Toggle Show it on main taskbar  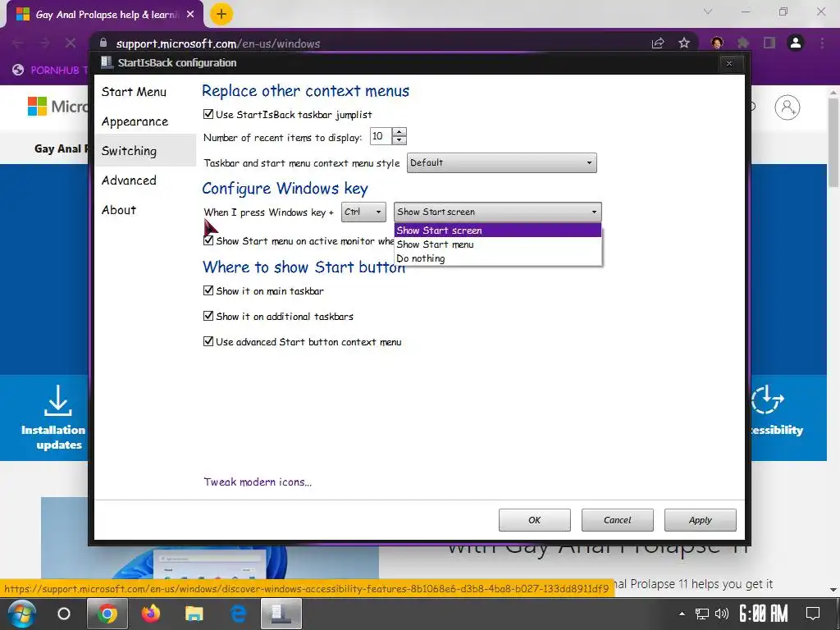[x=208, y=290]
